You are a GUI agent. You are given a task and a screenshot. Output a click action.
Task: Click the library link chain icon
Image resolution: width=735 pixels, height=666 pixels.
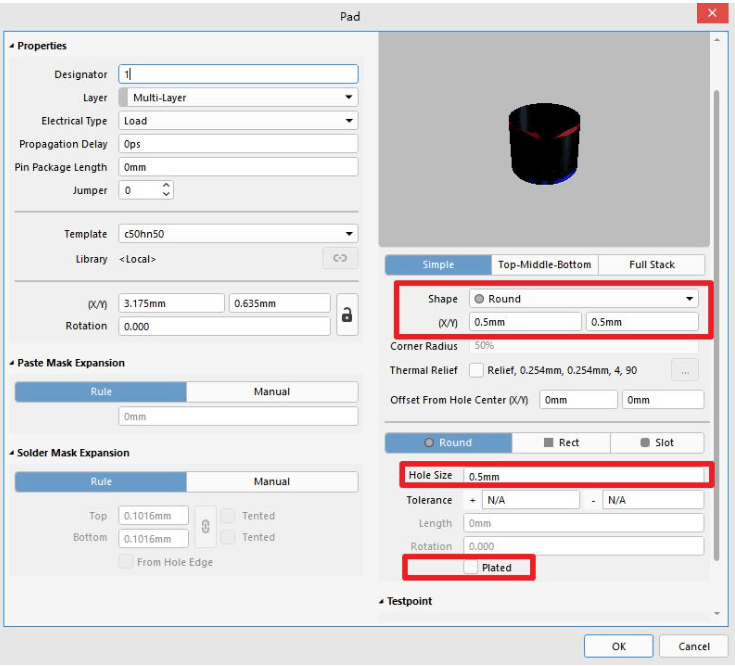pos(339,258)
